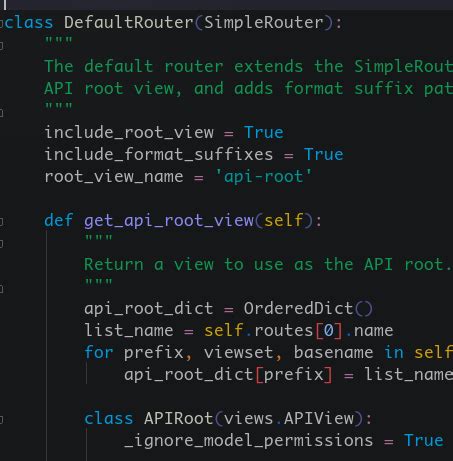This screenshot has width=453, height=461.
Task: Click prefix inside the square brackets
Action: click(x=294, y=375)
